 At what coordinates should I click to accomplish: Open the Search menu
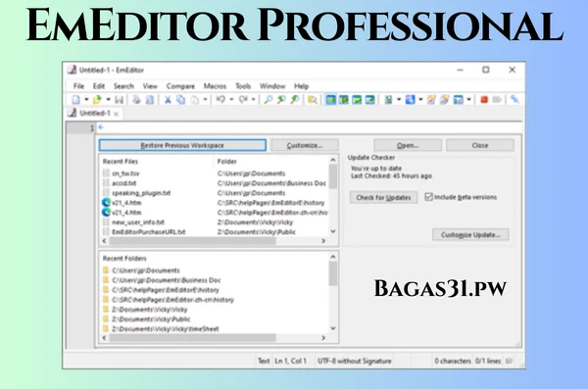(x=123, y=86)
